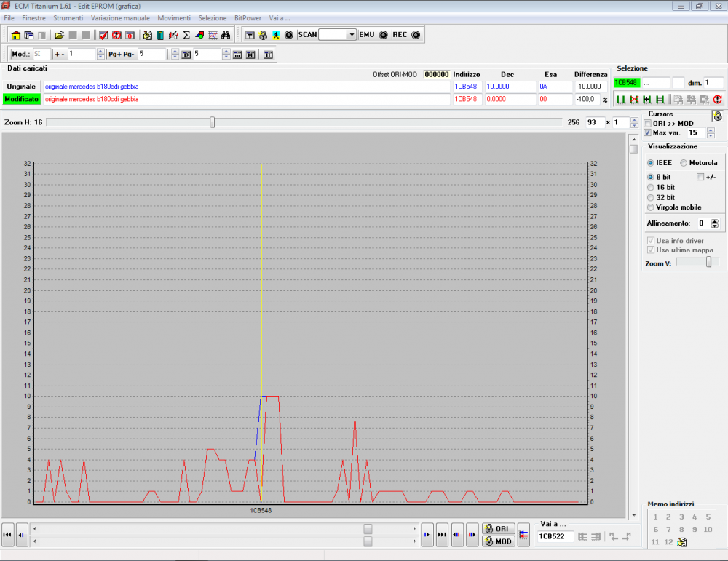Open the Strumenti menu
Screen dimensions: 728x561
68,17
